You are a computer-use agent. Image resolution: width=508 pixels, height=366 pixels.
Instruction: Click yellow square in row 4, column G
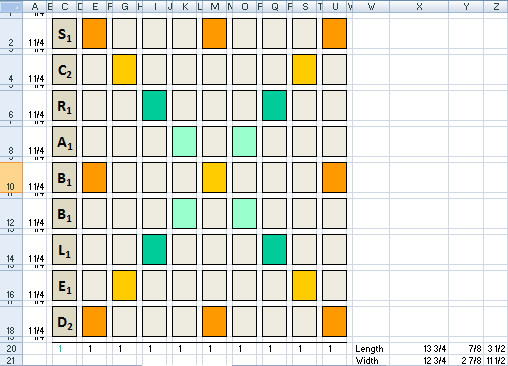(125, 69)
